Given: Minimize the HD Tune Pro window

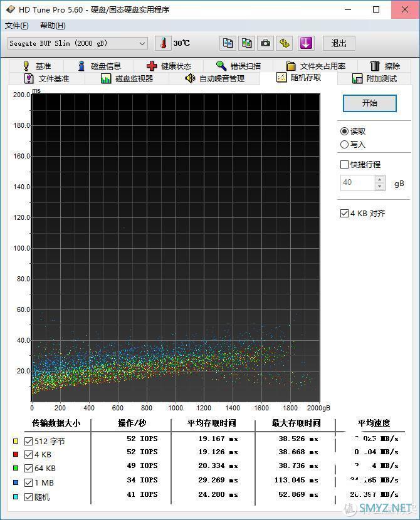Looking at the screenshot, I should click(x=348, y=9).
